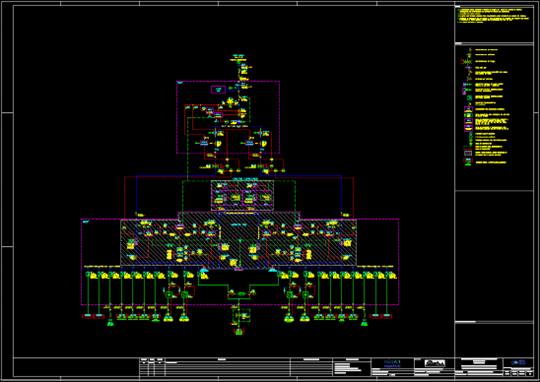Viewport: 540px width, 382px height.
Task: Click the white-framed logo in title block
Action: click(x=435, y=363)
